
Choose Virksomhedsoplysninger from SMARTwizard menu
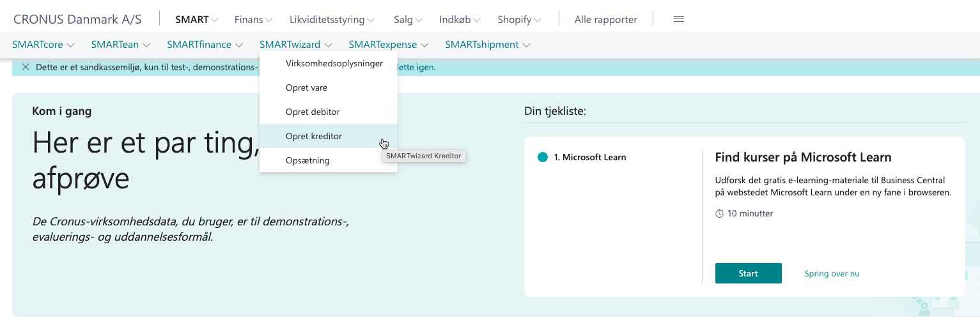pyautogui.click(x=334, y=63)
